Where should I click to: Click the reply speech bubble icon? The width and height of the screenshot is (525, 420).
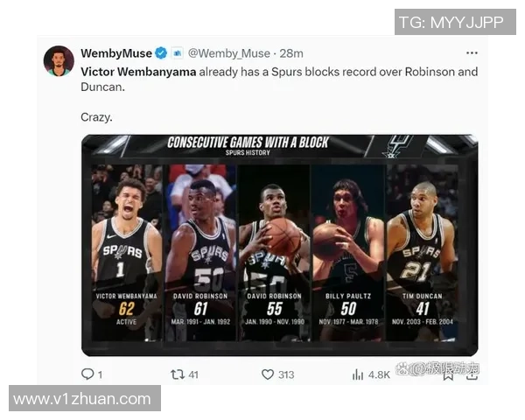pyautogui.click(x=87, y=374)
